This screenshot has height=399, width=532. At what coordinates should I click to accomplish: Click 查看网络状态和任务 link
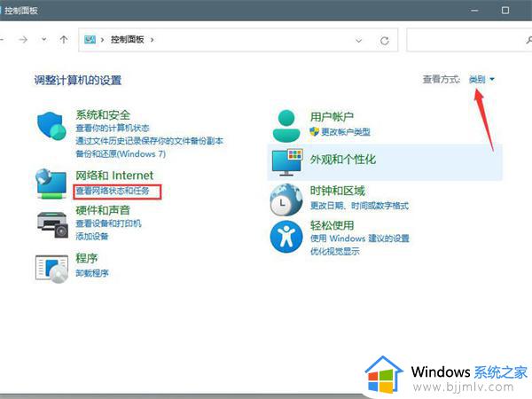pyautogui.click(x=113, y=191)
